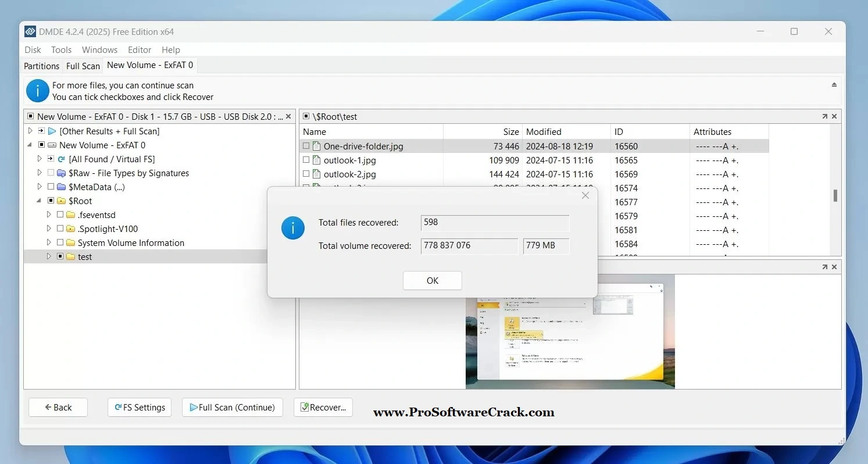The width and height of the screenshot is (868, 464).
Task: Tick the .fseventsd checkbox
Action: click(60, 215)
